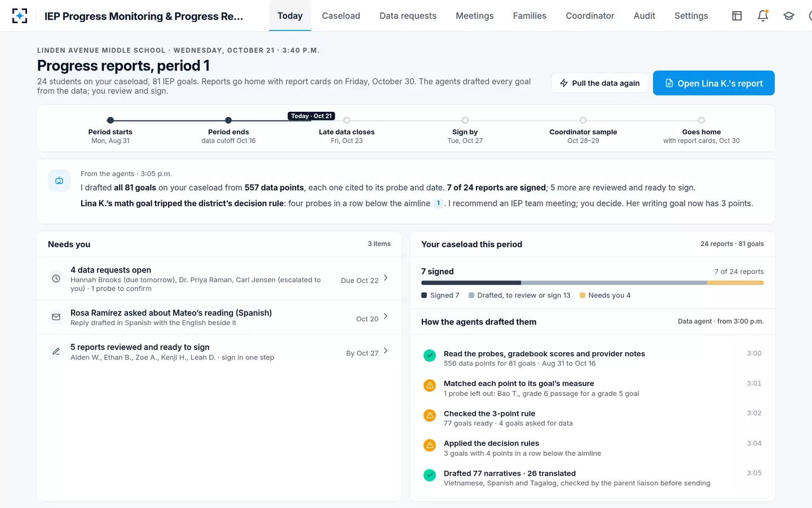This screenshot has width=812, height=508.
Task: Click the Period ends timeline marker
Action: (228, 120)
